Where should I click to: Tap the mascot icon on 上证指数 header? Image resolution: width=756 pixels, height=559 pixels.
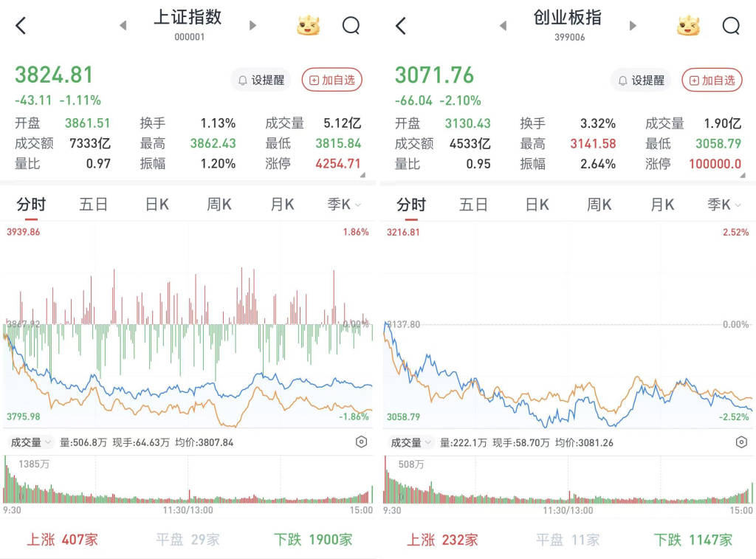click(x=308, y=26)
